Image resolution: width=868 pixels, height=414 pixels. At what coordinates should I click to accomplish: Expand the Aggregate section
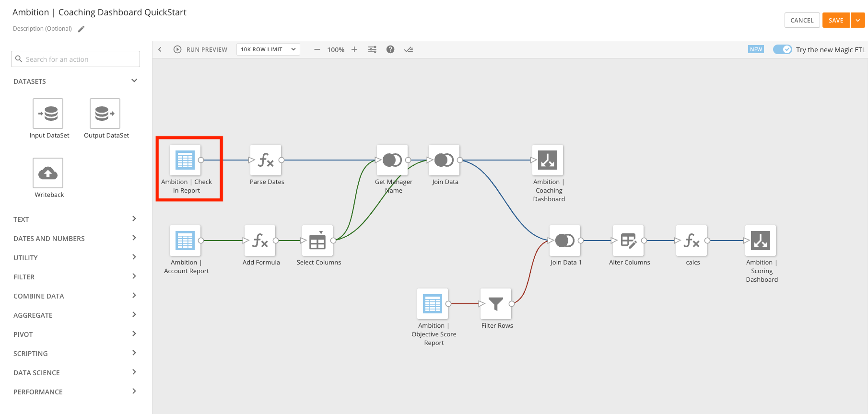coord(134,315)
